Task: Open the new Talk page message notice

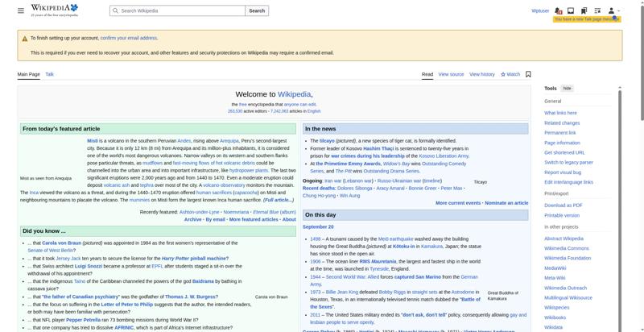Action: coord(587,19)
